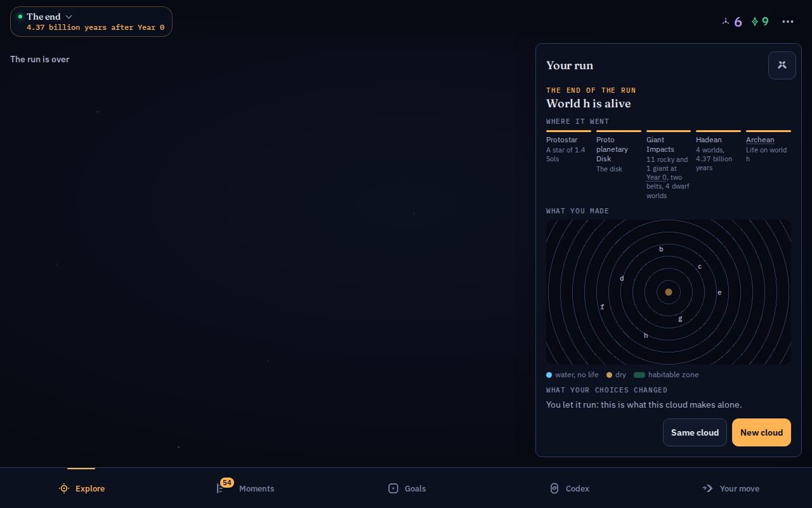This screenshot has height=508, width=812.
Task: Follow the underlined Archean link
Action: click(x=760, y=140)
